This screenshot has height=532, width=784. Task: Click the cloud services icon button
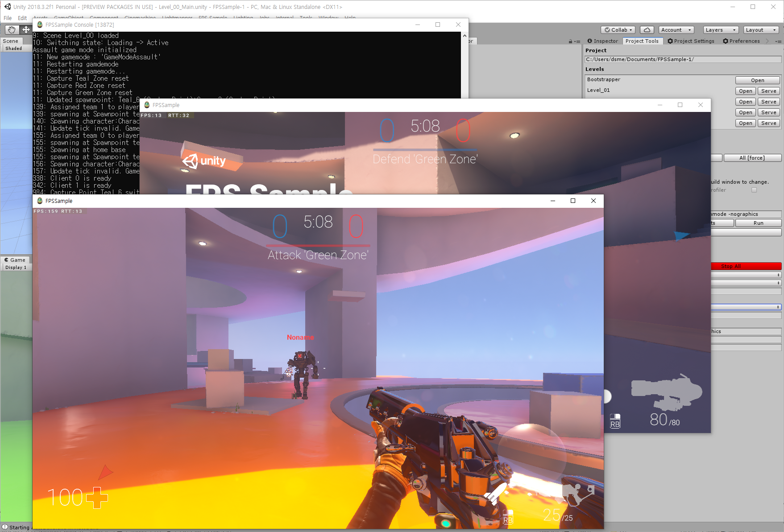pyautogui.click(x=647, y=30)
